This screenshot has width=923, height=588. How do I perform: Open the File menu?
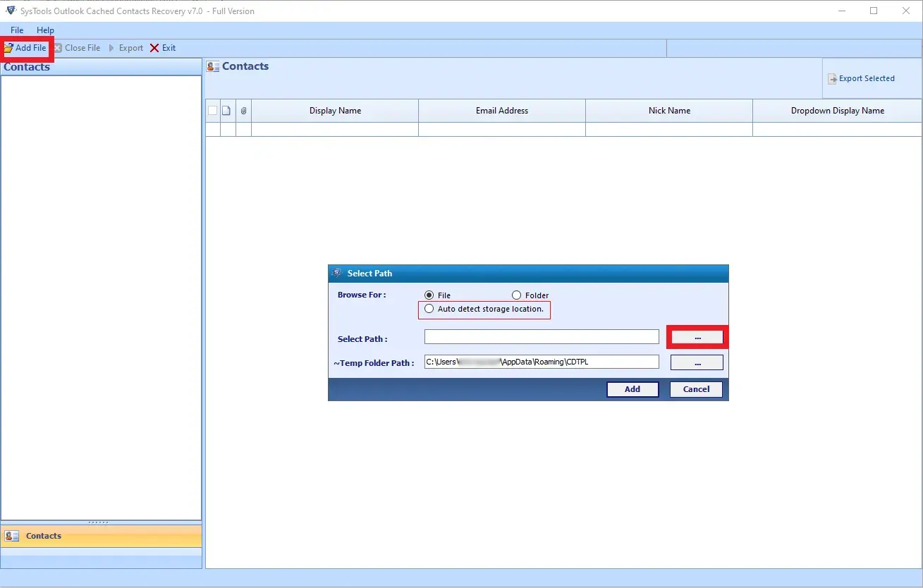click(x=16, y=30)
